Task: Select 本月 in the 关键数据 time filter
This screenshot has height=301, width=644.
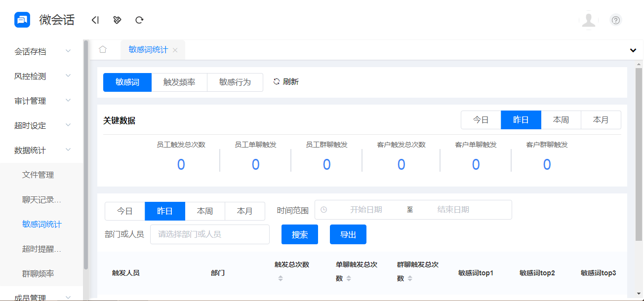Action: (x=601, y=119)
